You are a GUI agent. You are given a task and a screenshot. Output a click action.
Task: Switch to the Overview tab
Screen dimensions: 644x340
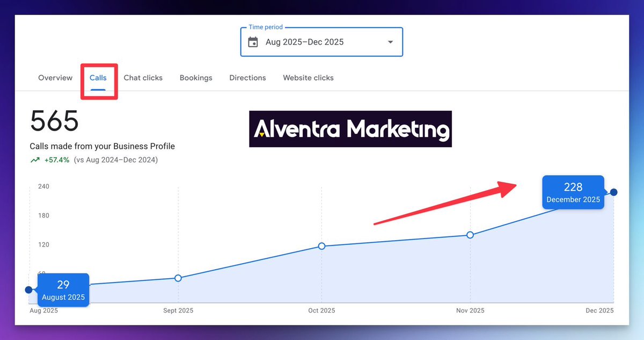(55, 78)
